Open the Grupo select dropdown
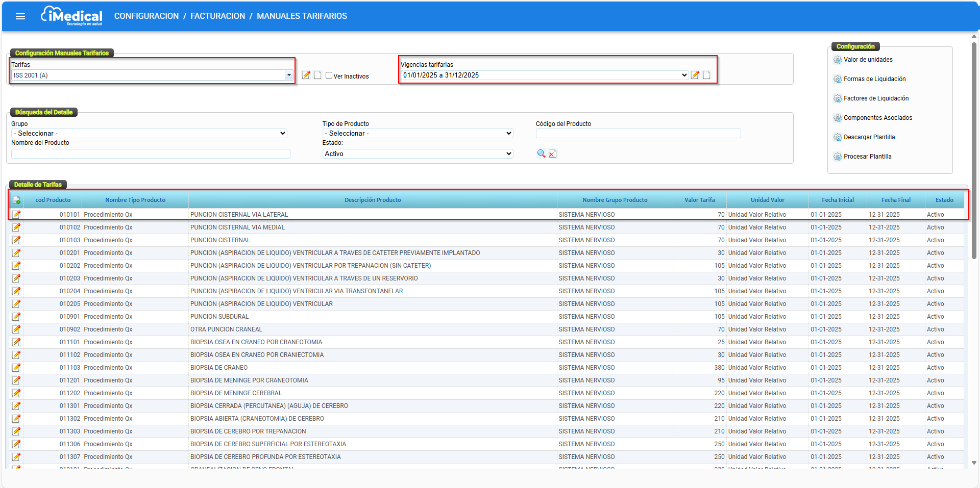The image size is (980, 488). pos(149,133)
